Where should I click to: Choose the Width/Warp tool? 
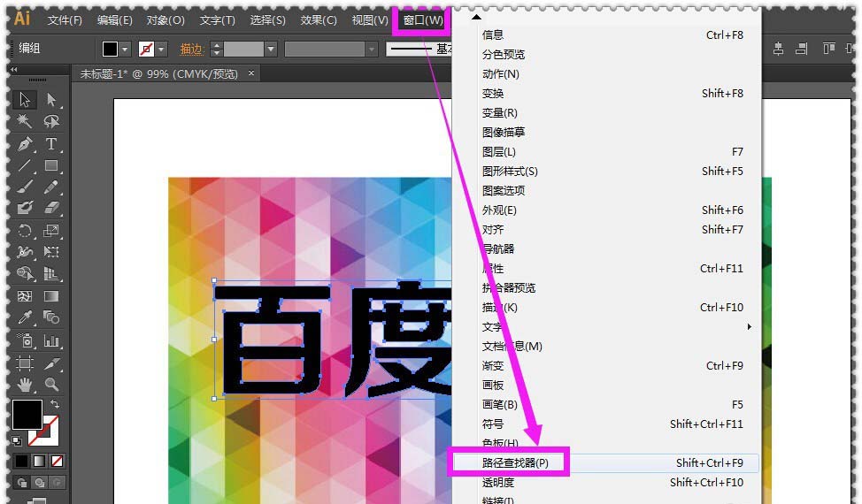coord(25,252)
